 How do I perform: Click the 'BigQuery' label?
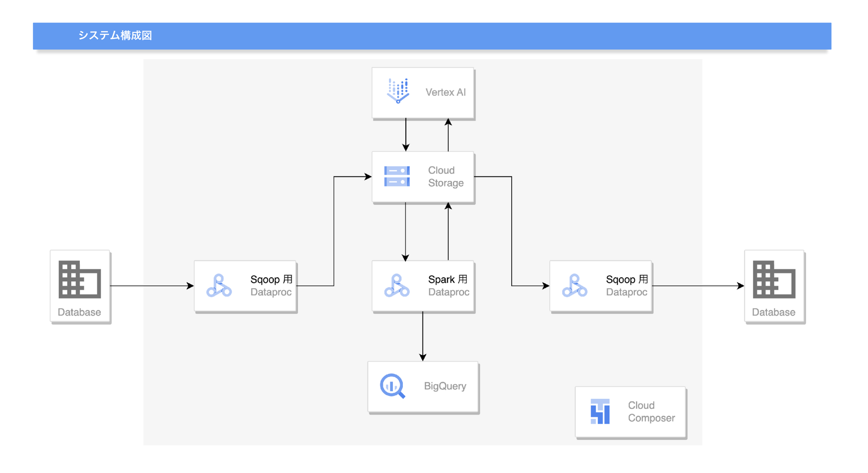click(445, 386)
